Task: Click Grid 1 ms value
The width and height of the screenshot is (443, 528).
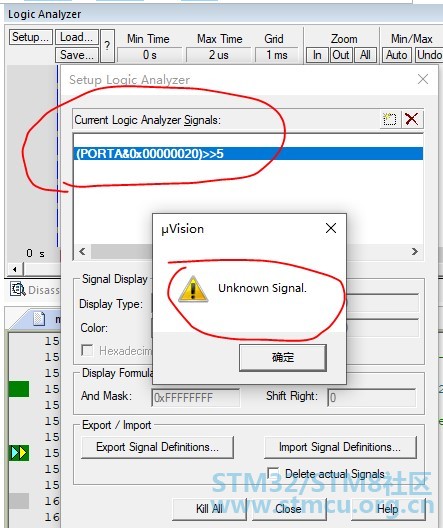Action: coord(277,55)
